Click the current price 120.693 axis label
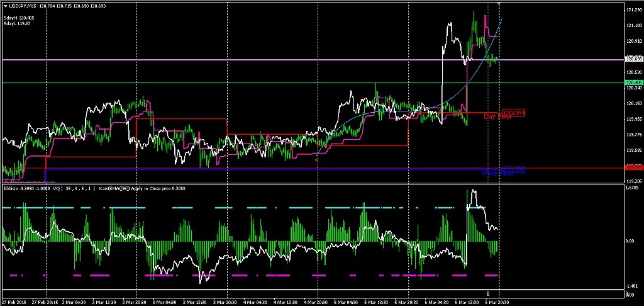The height and width of the screenshot is (306, 644). coord(633,59)
